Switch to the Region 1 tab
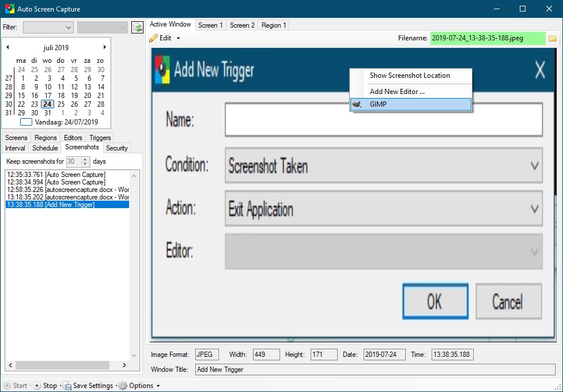 pos(274,25)
